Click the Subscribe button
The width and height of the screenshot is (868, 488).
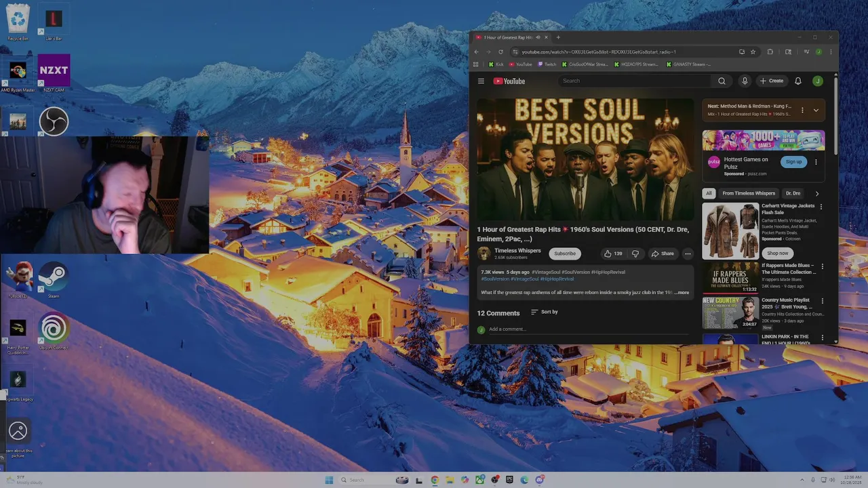565,253
